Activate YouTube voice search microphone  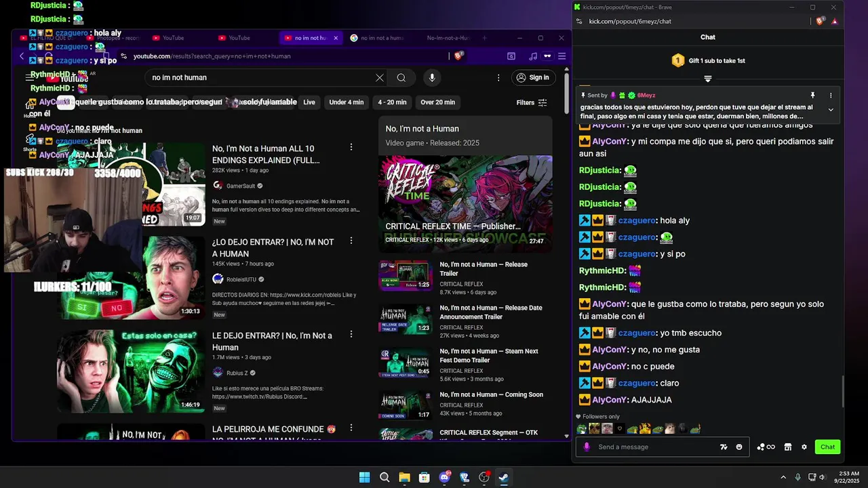click(432, 78)
